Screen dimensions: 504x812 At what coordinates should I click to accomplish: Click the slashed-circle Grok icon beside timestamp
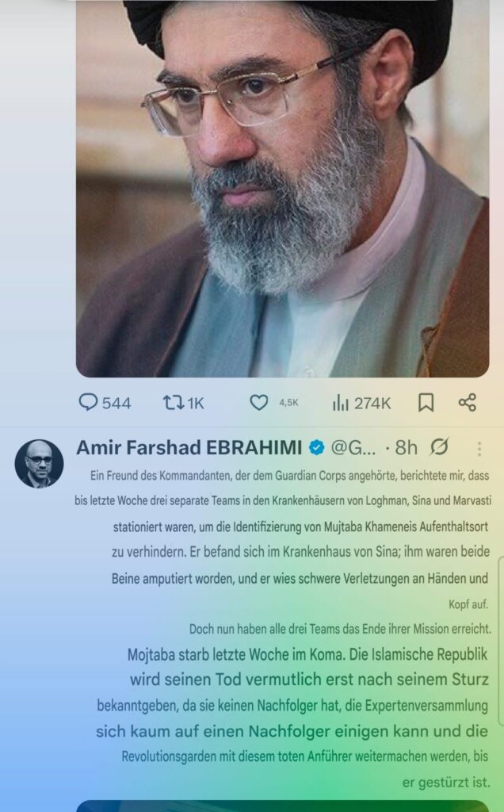tap(439, 447)
